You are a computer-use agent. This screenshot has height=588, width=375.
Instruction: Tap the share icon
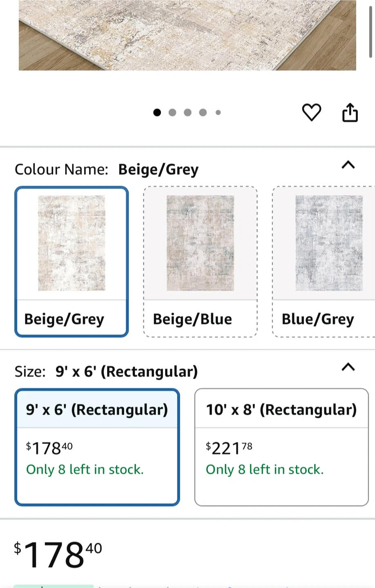350,112
